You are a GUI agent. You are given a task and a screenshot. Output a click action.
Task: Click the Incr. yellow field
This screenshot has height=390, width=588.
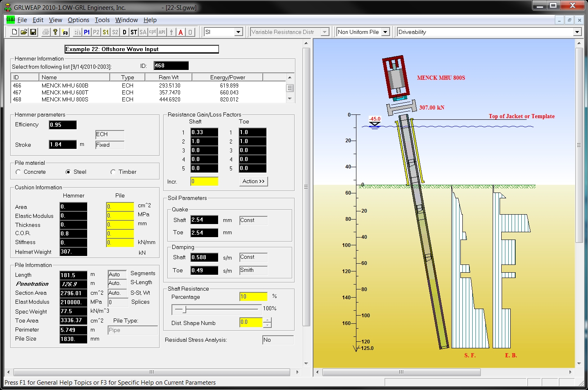point(204,181)
